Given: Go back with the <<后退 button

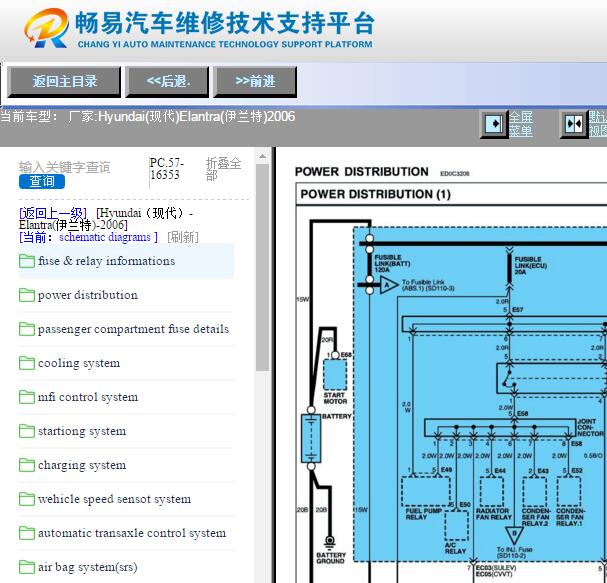Looking at the screenshot, I should coord(167,82).
